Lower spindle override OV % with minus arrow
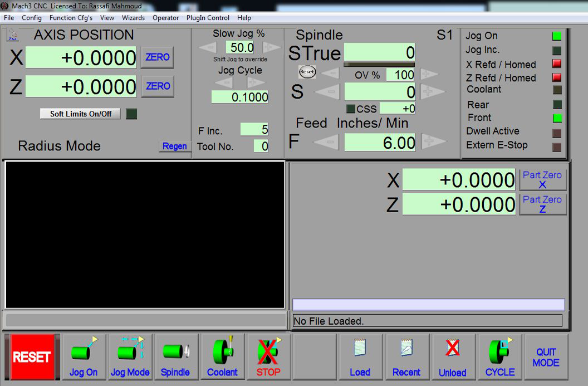Screen dimensions: 588x386 point(331,73)
